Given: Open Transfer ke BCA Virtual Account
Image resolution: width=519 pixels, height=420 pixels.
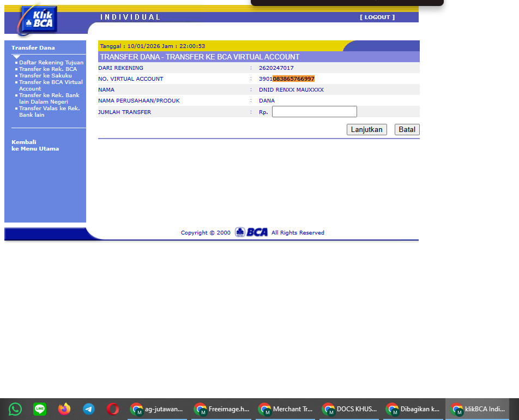Looking at the screenshot, I should (x=51, y=85).
